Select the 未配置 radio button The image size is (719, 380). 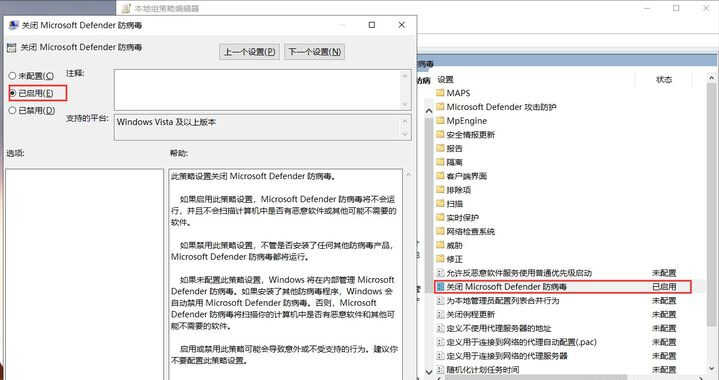pos(12,76)
